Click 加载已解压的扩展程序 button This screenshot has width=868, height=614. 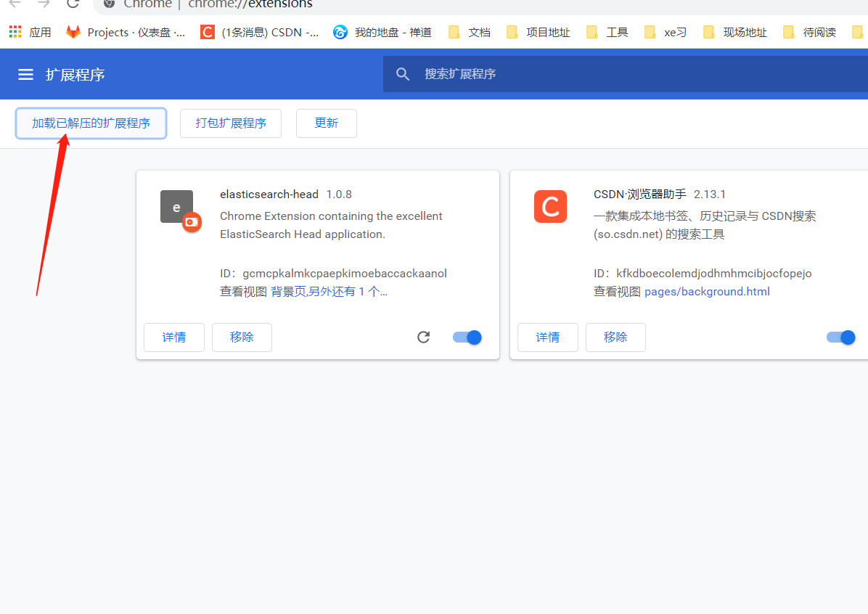coord(91,123)
